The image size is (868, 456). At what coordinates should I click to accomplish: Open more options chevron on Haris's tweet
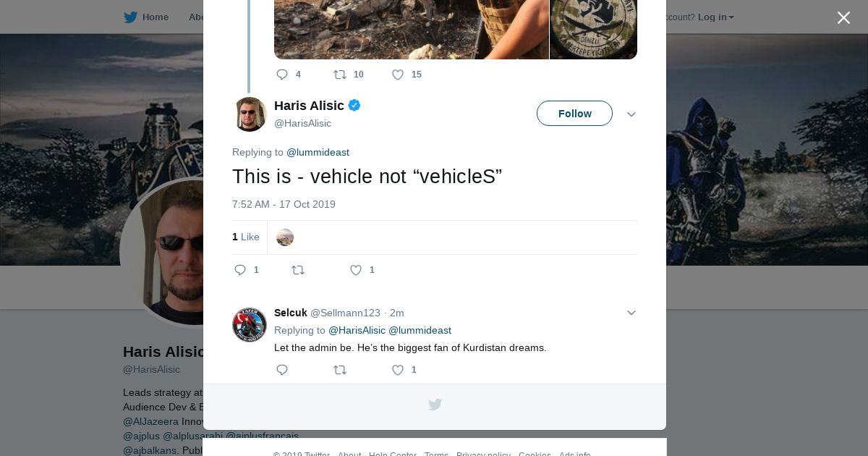631,114
